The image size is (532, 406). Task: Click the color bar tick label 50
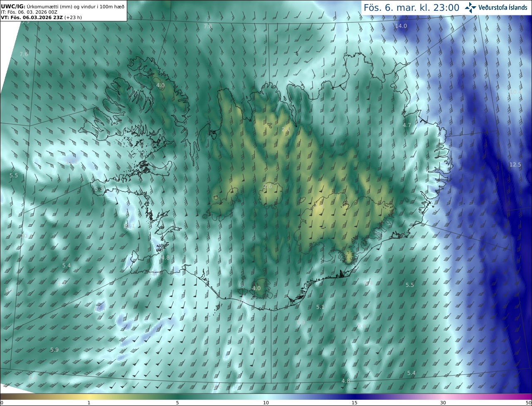click(x=529, y=403)
